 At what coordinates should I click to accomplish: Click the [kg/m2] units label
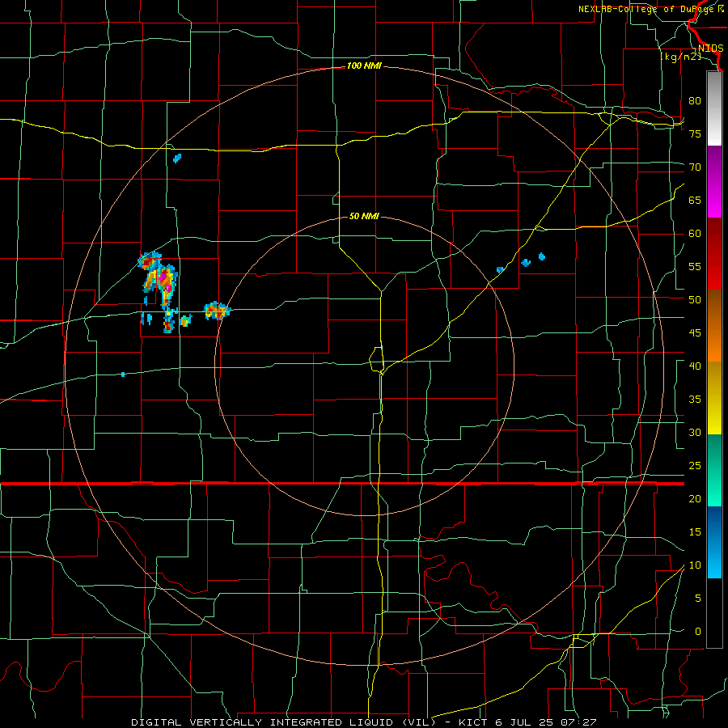[x=680, y=57]
